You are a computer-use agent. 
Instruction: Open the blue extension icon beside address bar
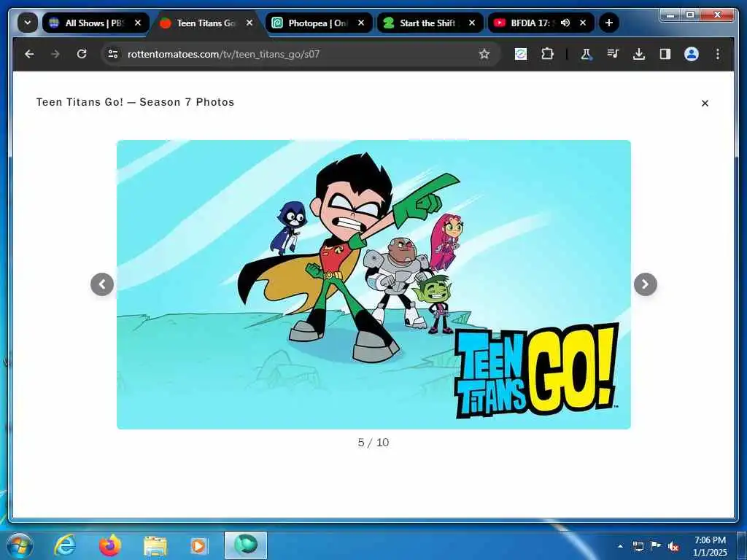pyautogui.click(x=521, y=54)
